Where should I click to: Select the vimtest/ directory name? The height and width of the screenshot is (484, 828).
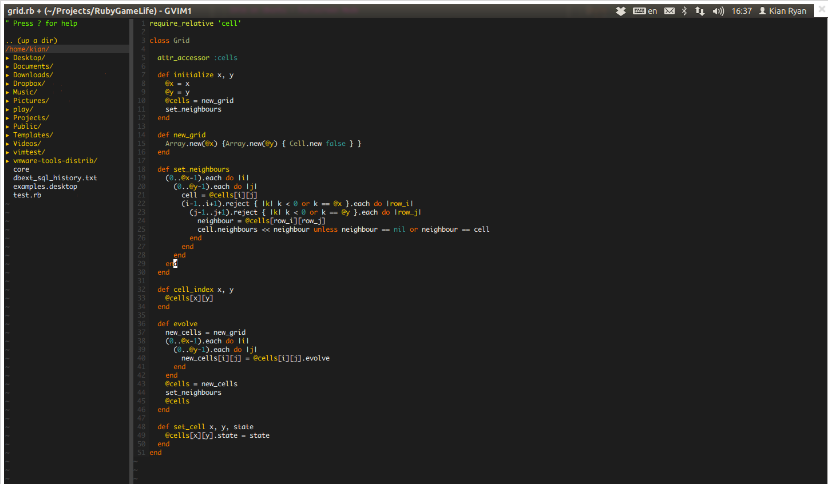[x=29, y=152]
